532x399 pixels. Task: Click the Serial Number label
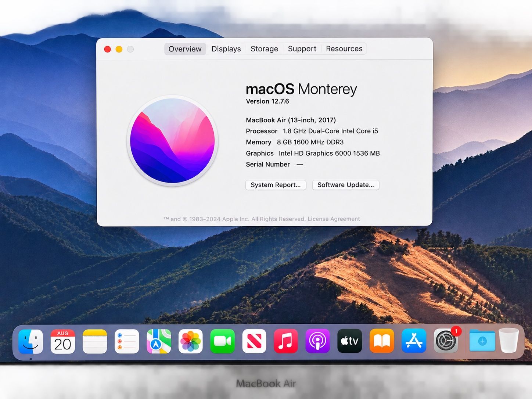coord(268,165)
